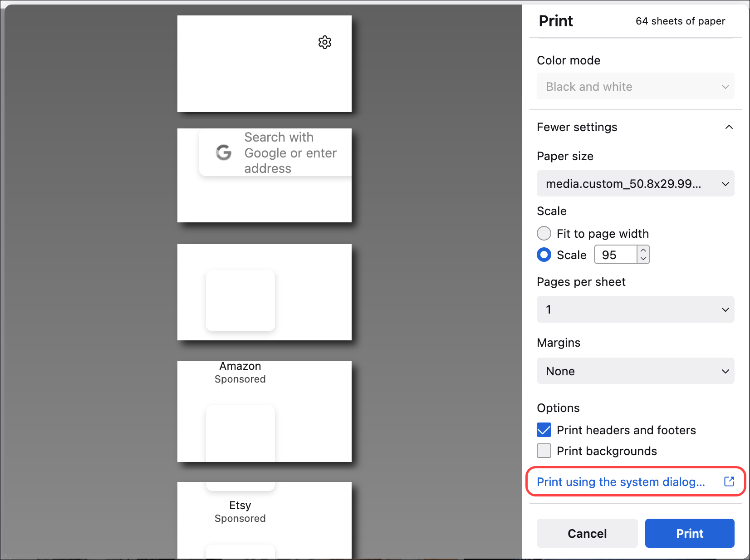Disable Print headers and footers checkbox
The width and height of the screenshot is (750, 560).
(x=544, y=430)
